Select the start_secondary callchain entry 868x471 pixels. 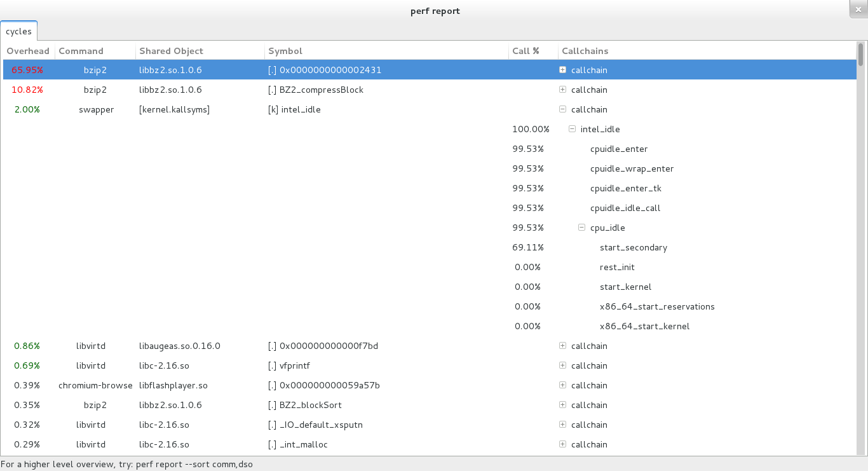click(634, 247)
